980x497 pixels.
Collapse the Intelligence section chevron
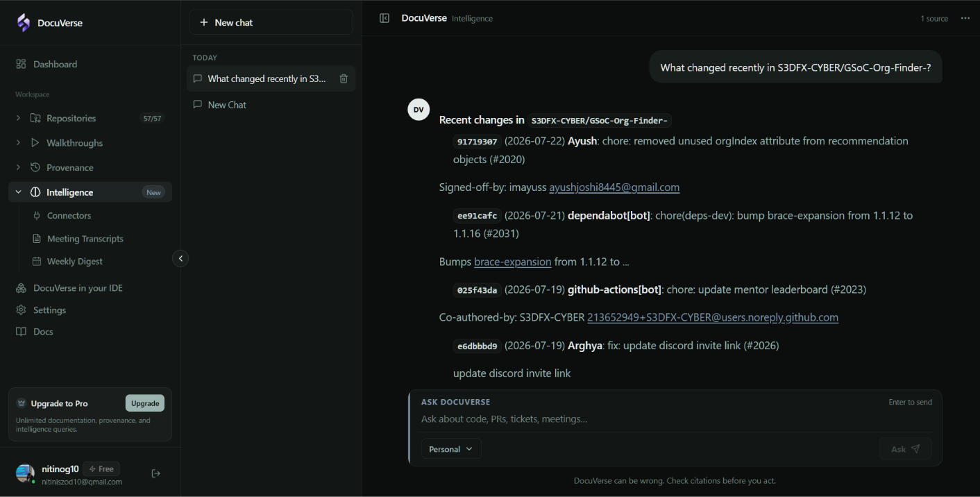[18, 192]
